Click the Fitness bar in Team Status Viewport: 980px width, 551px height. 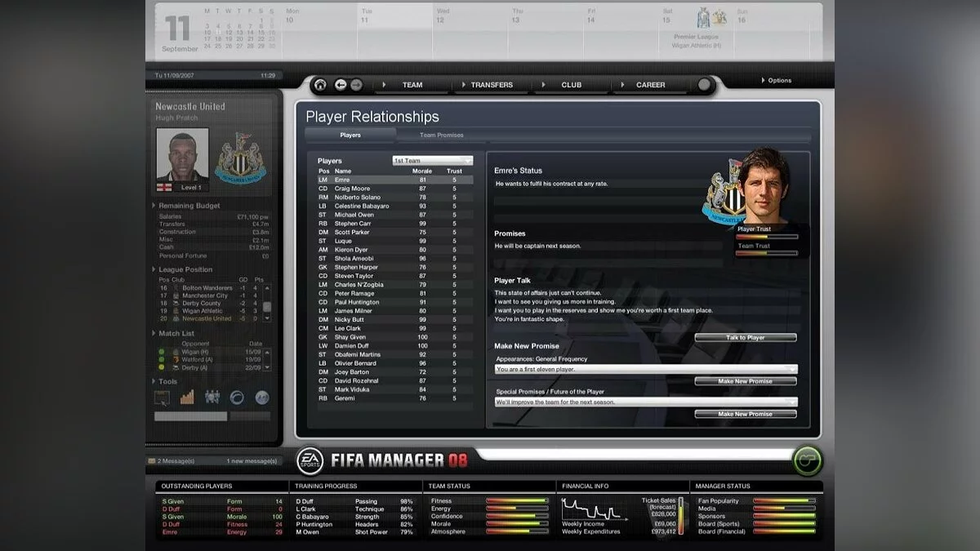coord(517,500)
